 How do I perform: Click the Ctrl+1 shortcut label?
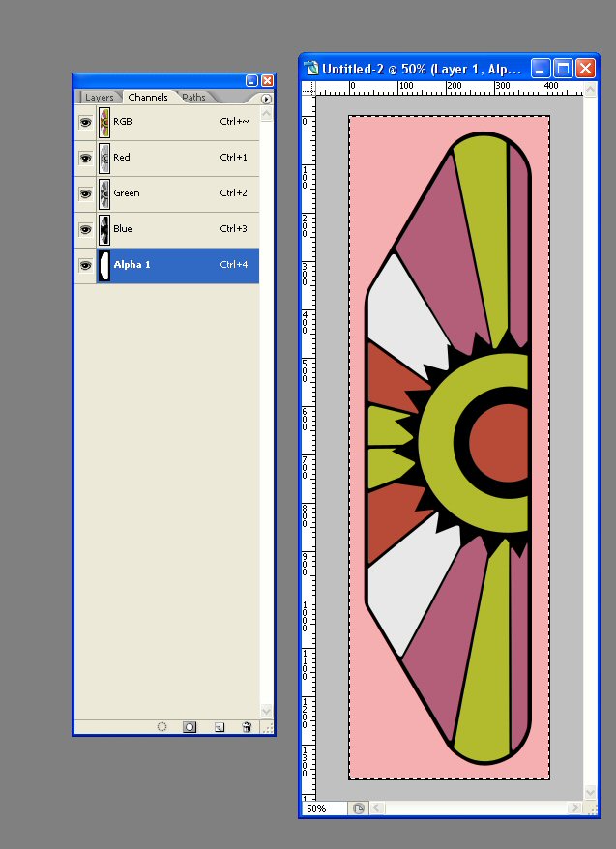pyautogui.click(x=233, y=157)
